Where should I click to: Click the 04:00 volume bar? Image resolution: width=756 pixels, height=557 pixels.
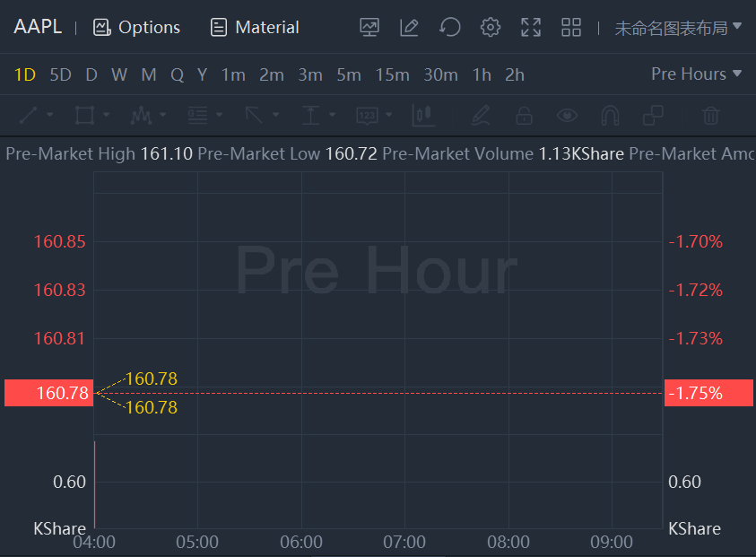click(94, 484)
